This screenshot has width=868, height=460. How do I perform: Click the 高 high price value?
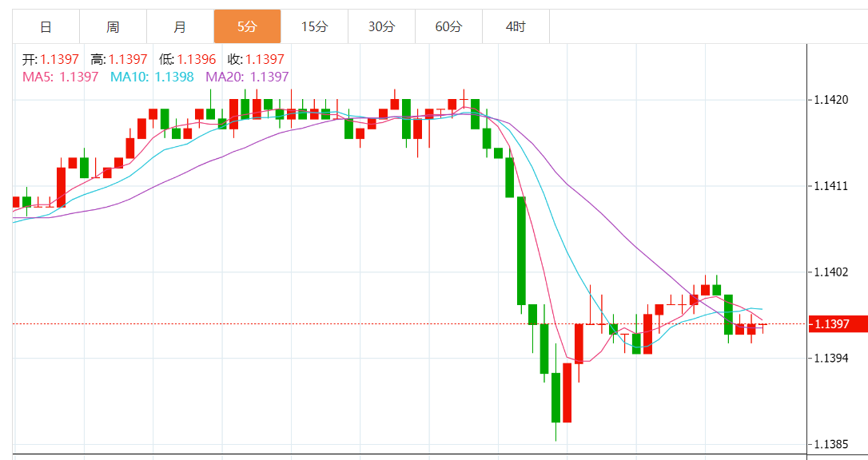point(128,59)
